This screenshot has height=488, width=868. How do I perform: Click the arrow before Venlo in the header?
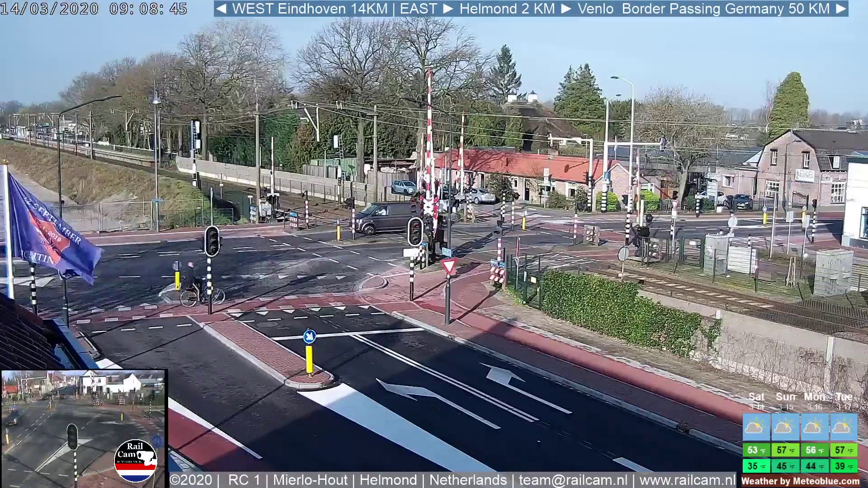[x=566, y=9]
